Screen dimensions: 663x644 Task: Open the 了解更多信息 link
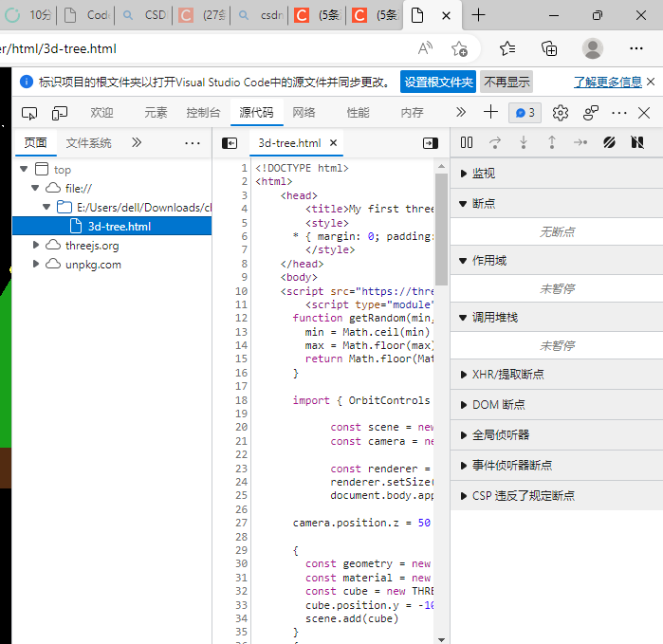click(607, 83)
